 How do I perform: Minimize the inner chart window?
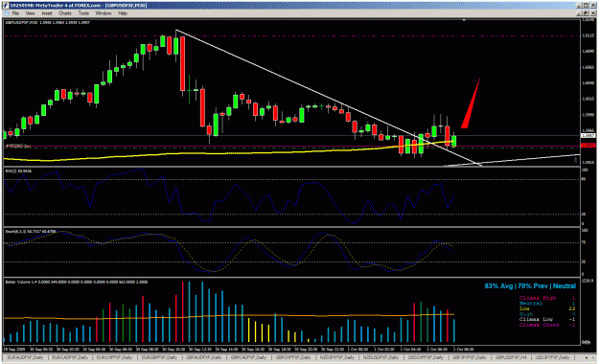[x=580, y=13]
